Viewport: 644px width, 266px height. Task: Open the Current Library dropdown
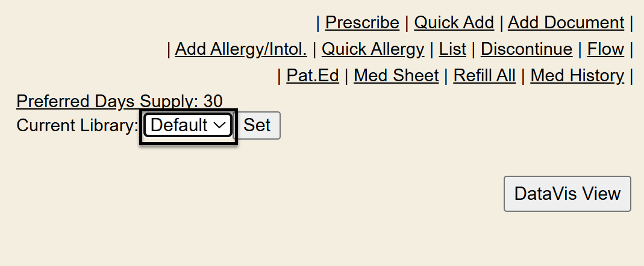(188, 126)
